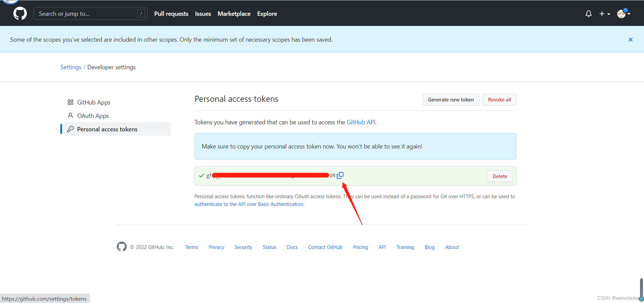Open Contact GitHub footer link

pos(325,247)
